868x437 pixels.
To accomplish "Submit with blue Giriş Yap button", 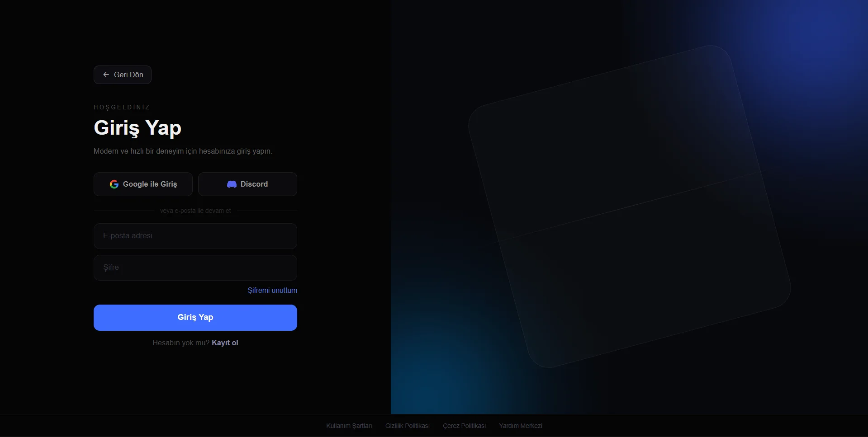I will coord(195,317).
